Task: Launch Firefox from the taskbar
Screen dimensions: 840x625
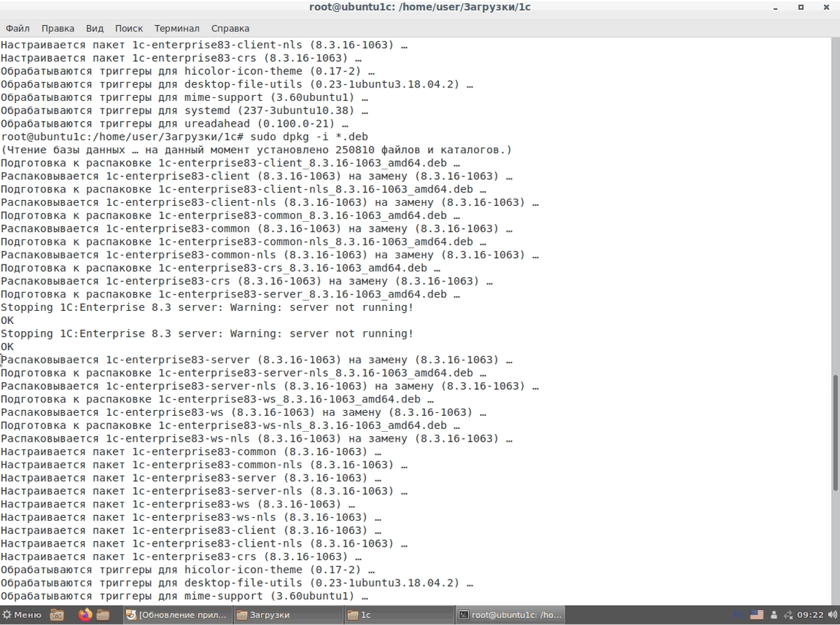Action: pyautogui.click(x=85, y=615)
